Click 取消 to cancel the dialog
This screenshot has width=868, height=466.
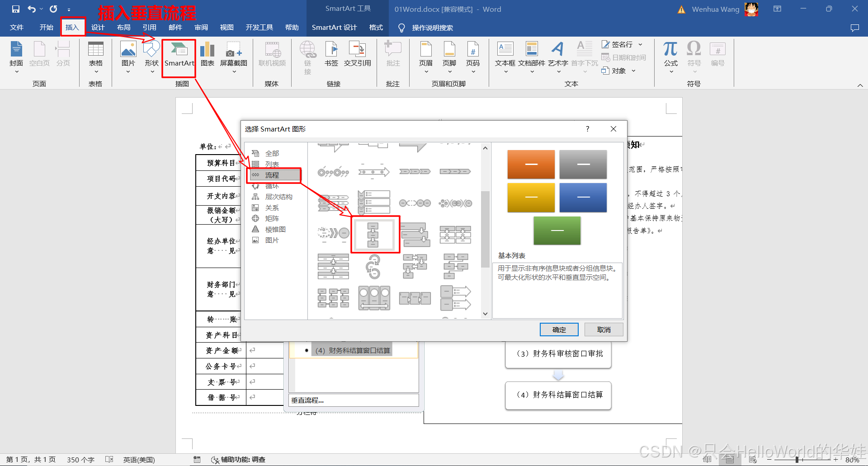tap(604, 329)
